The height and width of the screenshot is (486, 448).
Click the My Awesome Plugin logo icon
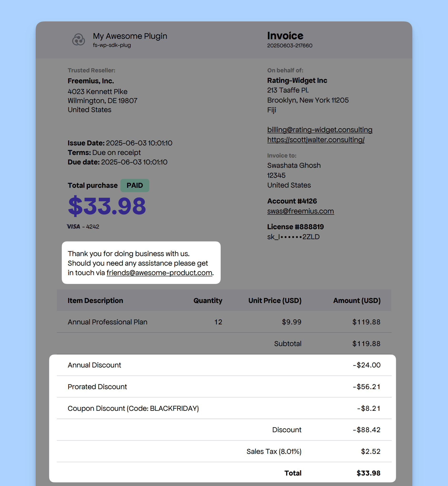click(79, 40)
